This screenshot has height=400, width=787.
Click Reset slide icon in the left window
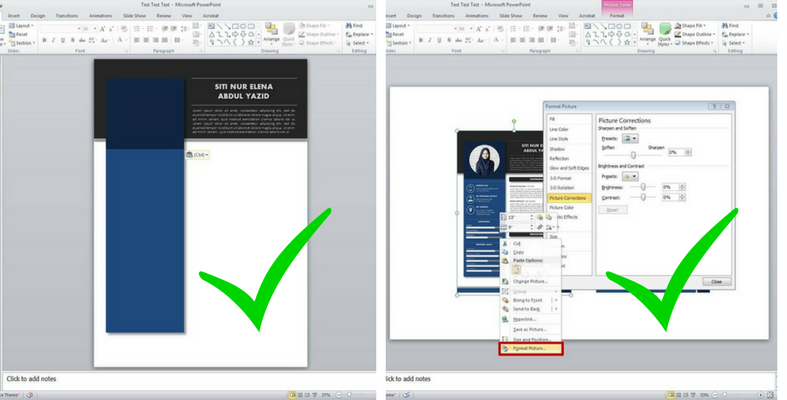tap(12, 34)
